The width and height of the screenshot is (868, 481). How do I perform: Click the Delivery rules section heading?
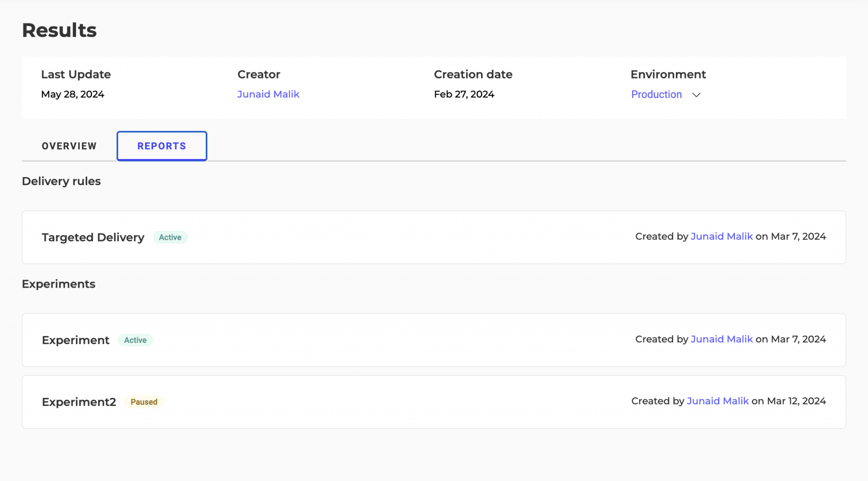tap(61, 181)
